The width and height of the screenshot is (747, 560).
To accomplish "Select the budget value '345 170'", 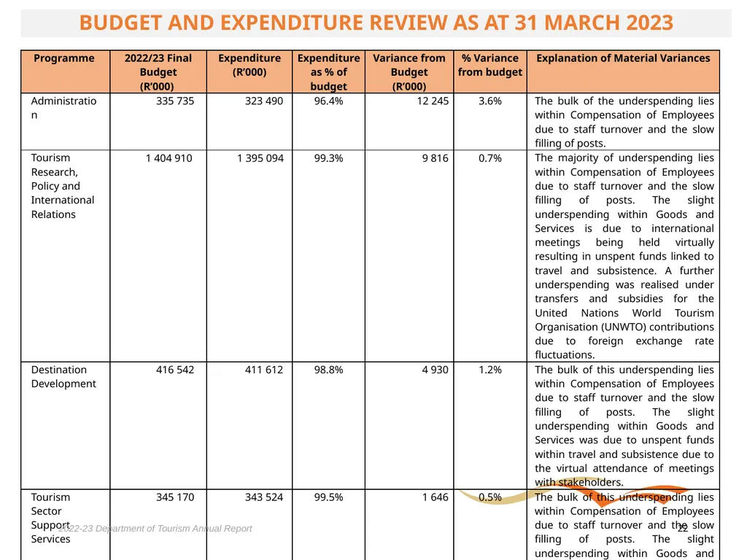I will pos(175,497).
